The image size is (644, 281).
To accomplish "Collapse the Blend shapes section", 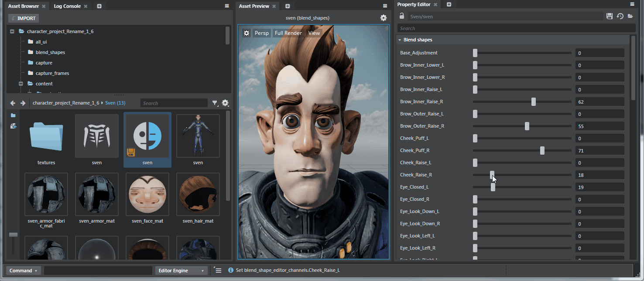I will (400, 40).
